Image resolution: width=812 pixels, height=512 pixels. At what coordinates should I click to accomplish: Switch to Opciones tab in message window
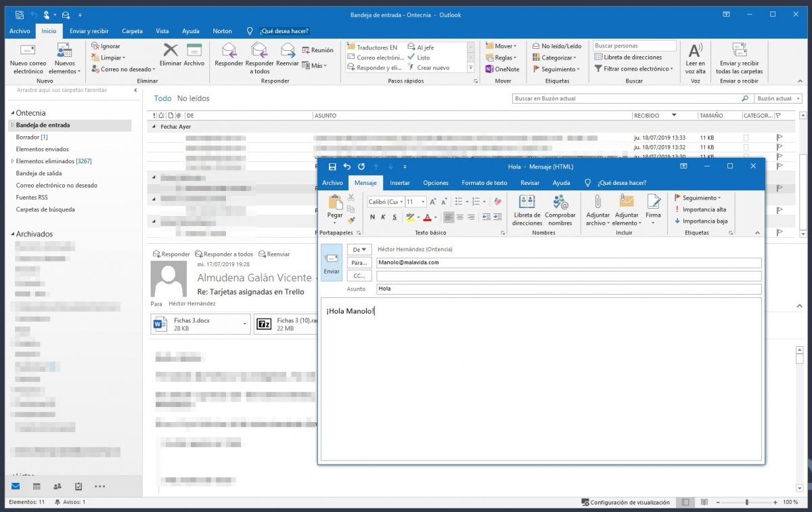[x=436, y=183]
